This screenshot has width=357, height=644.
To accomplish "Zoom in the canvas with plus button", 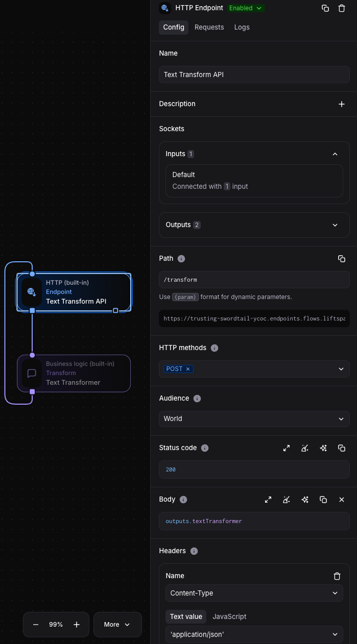I will pos(77,625).
